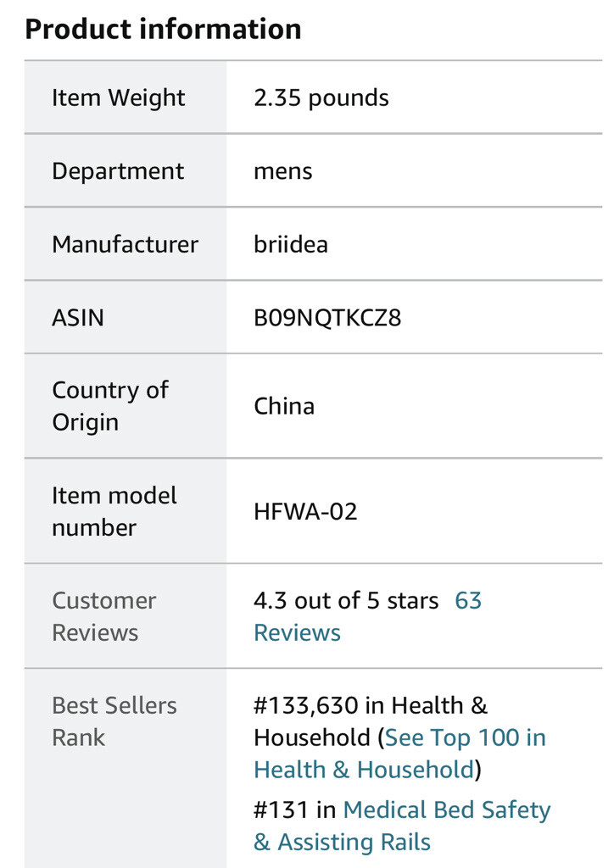Click the Department label cell
The height and width of the screenshot is (868, 614).
click(x=126, y=170)
